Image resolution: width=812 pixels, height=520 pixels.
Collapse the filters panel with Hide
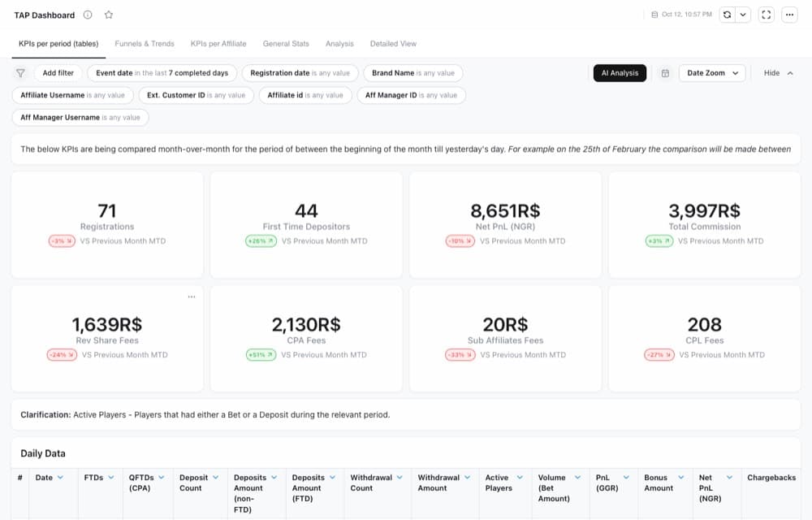779,73
